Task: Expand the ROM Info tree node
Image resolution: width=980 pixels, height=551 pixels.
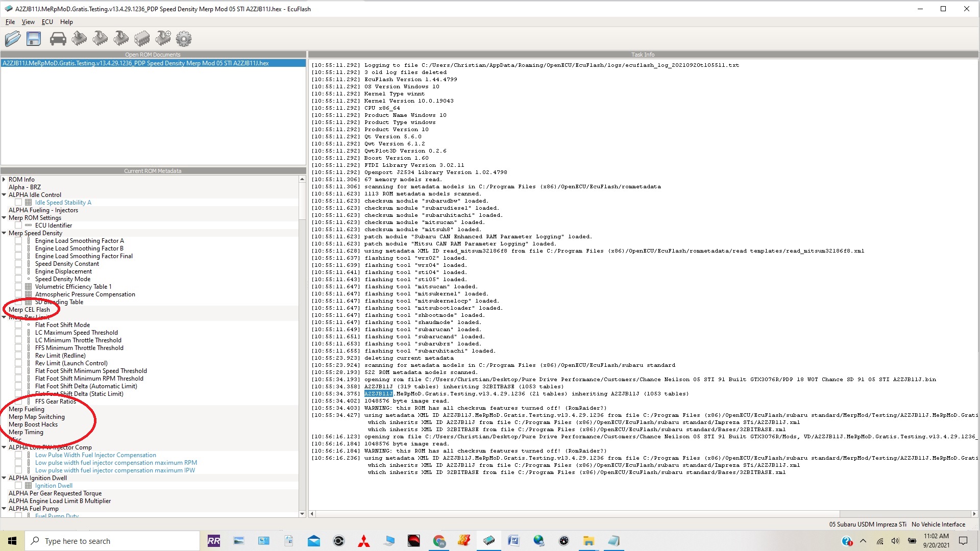Action: click(x=4, y=180)
